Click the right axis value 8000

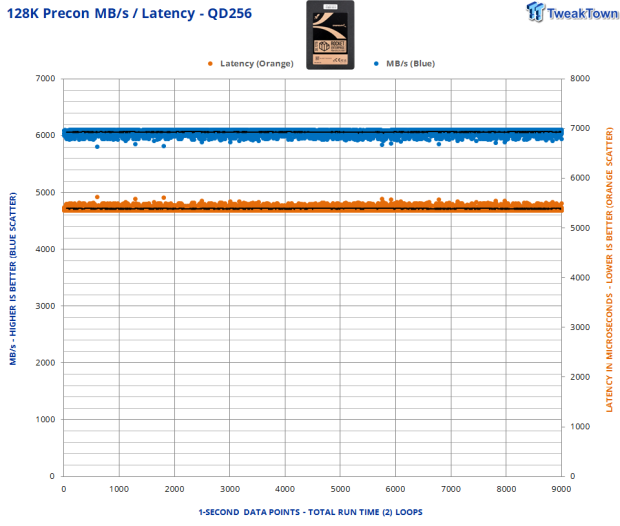pyautogui.click(x=580, y=78)
